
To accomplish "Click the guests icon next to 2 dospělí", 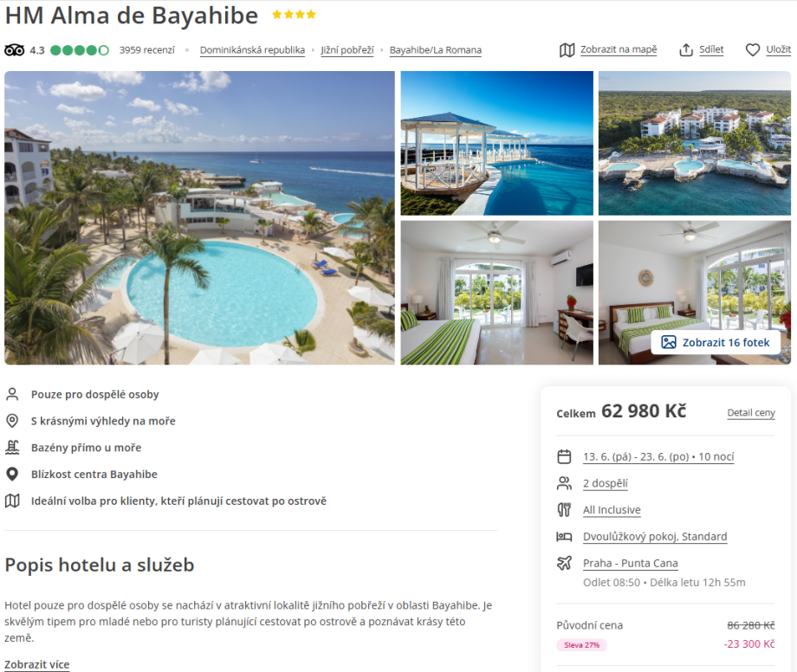I will click(564, 483).
